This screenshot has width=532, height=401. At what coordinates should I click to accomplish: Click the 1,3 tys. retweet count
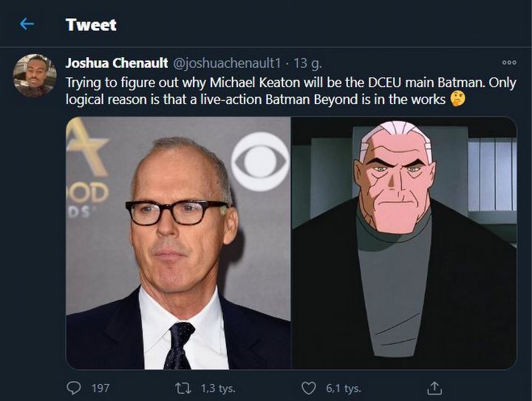217,387
